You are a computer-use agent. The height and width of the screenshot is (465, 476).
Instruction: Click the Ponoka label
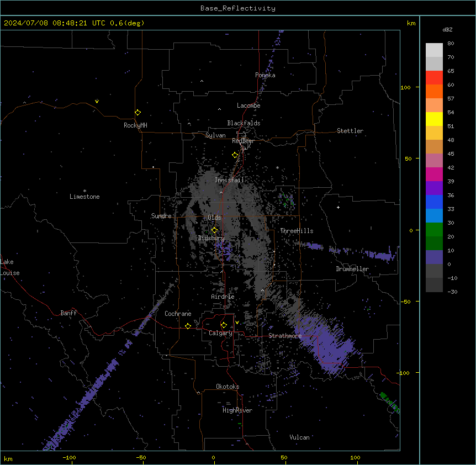coord(265,75)
